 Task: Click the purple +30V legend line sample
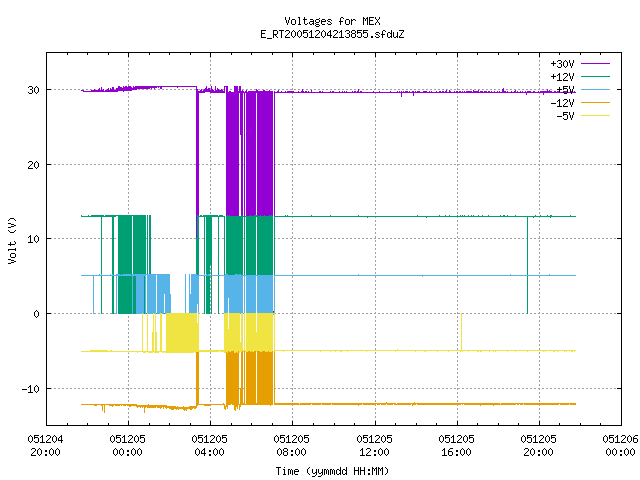point(595,64)
